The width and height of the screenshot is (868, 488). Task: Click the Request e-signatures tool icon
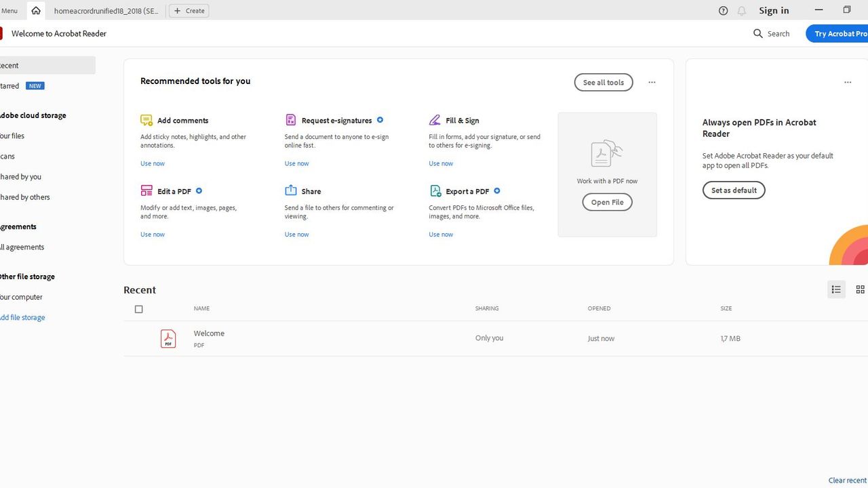point(291,120)
